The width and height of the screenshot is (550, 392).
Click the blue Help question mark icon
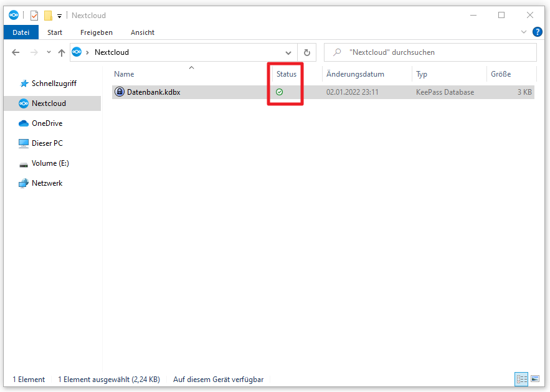[x=537, y=32]
